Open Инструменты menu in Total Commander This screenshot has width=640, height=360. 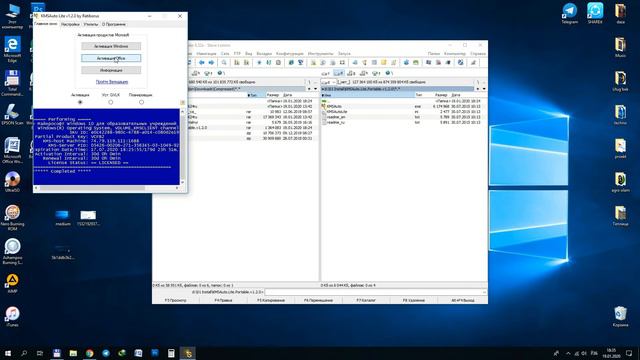(x=320, y=53)
